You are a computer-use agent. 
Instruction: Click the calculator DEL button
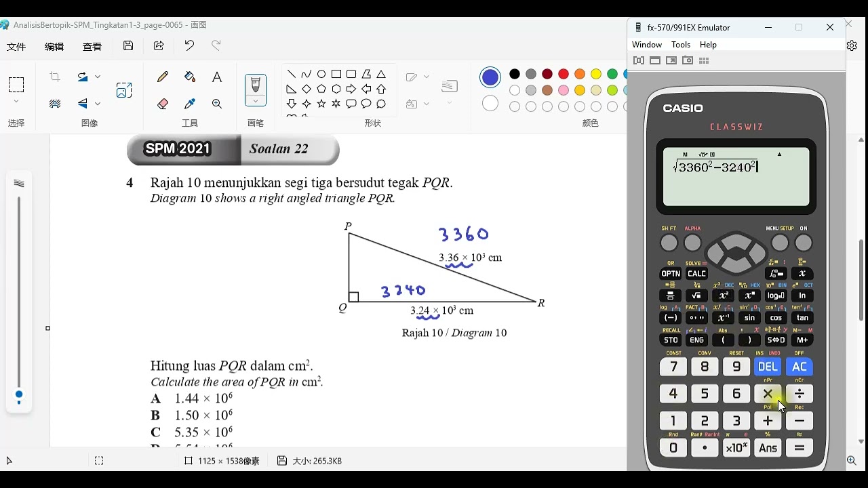pos(768,367)
